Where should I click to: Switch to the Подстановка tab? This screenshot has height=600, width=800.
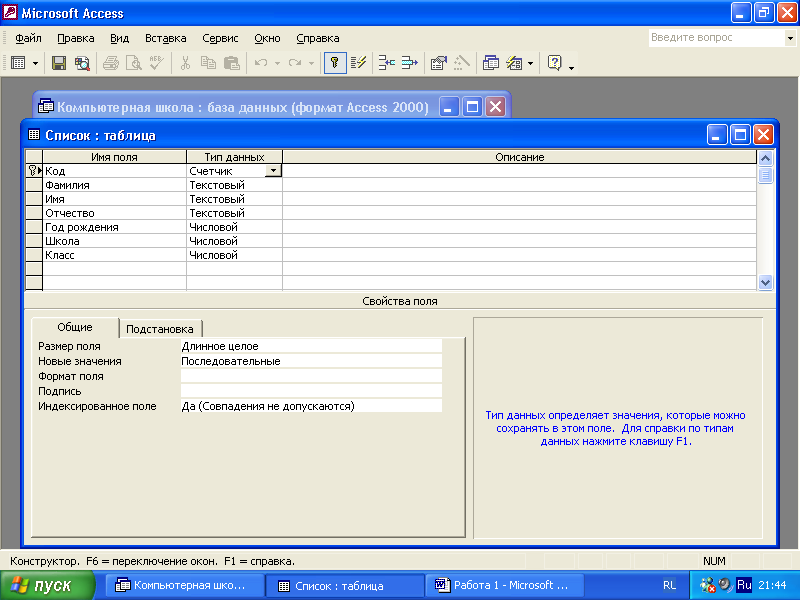tap(160, 329)
